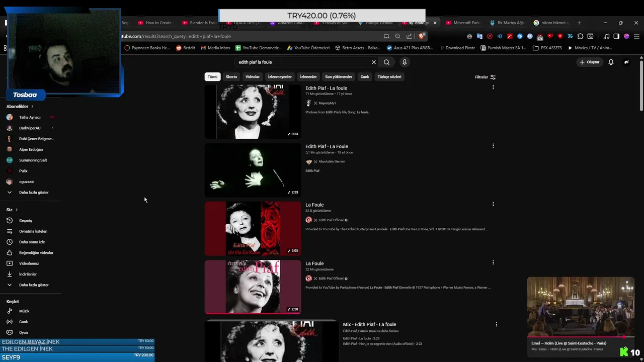Start voice search with the microphone icon
This screenshot has width=644, height=362.
pos(405,62)
